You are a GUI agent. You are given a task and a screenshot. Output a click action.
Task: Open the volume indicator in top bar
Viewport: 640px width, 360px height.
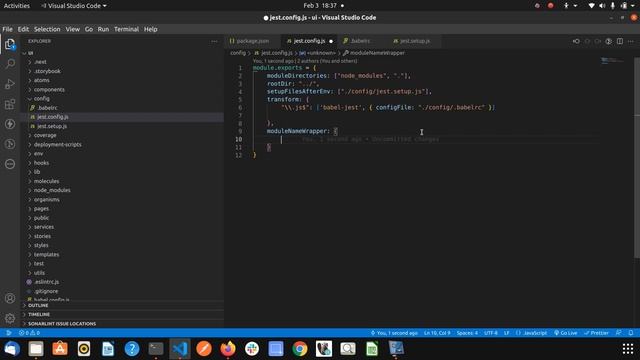602,6
